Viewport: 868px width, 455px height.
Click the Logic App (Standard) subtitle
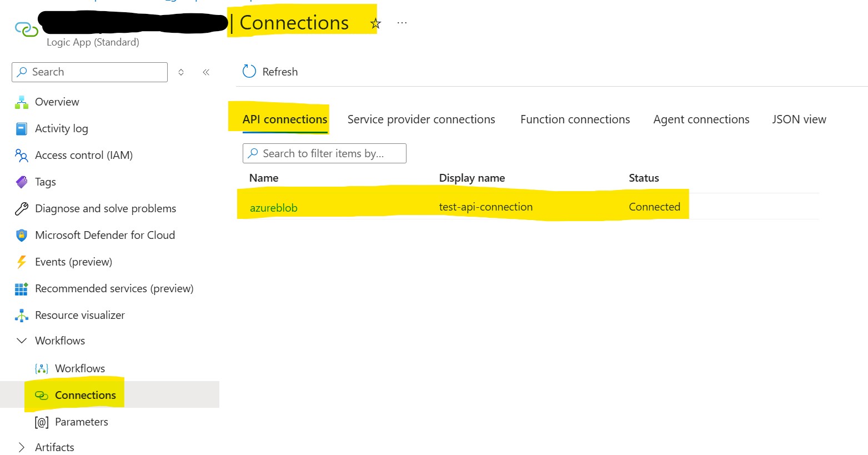tap(93, 42)
